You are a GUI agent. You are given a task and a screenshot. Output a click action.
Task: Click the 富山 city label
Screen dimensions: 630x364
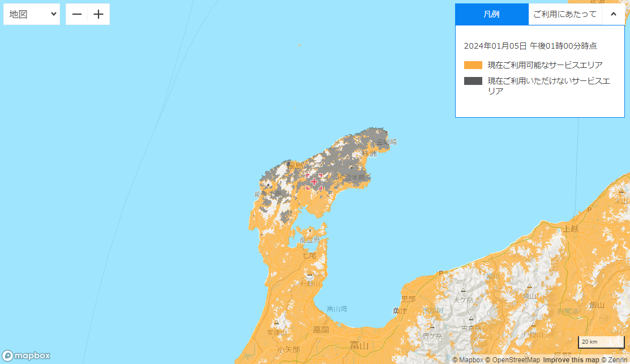[x=359, y=345]
